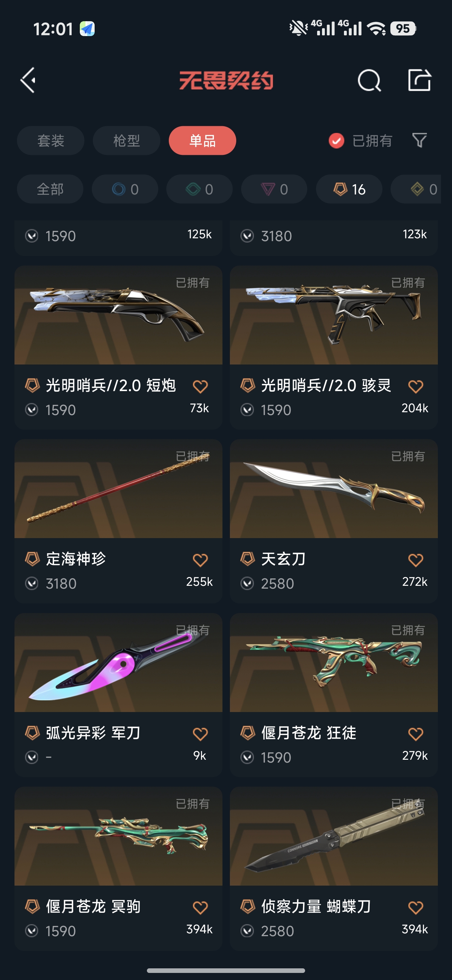
Task: Switch to the 套装 tab
Action: pyautogui.click(x=50, y=140)
